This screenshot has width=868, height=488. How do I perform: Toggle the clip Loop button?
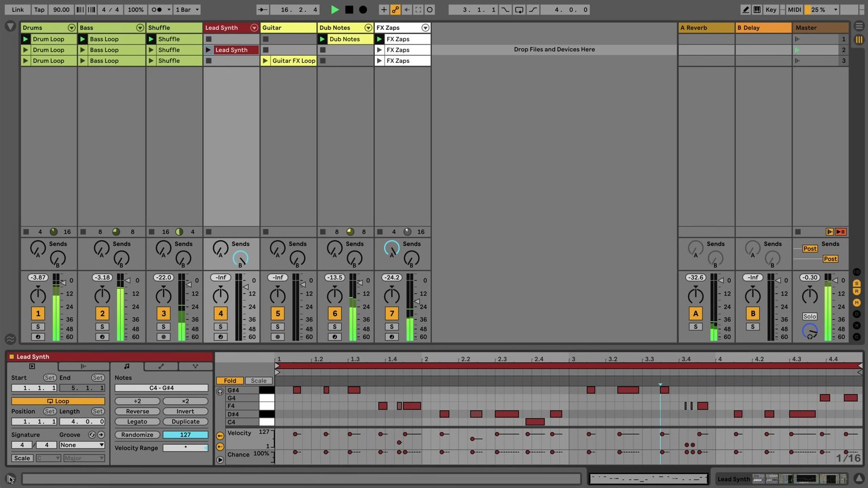tap(58, 401)
